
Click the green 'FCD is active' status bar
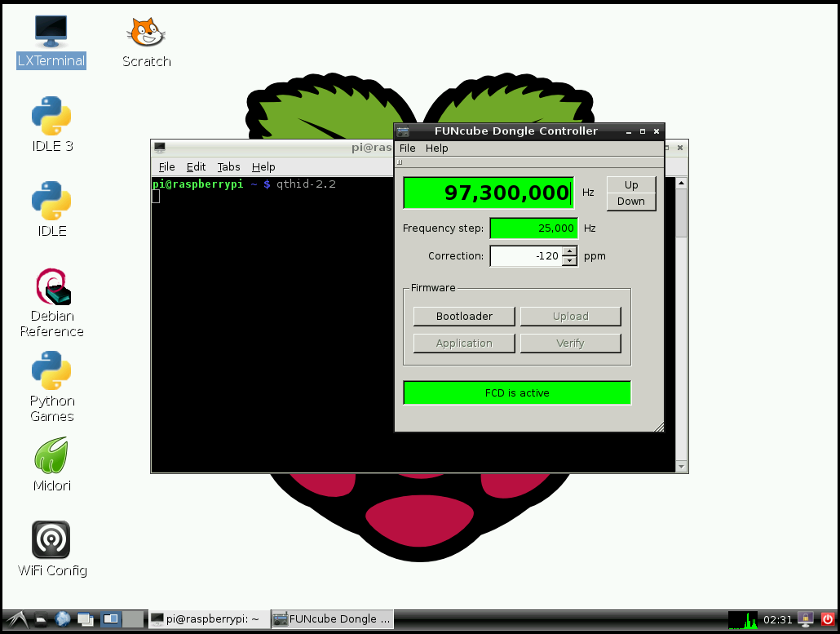(x=517, y=392)
